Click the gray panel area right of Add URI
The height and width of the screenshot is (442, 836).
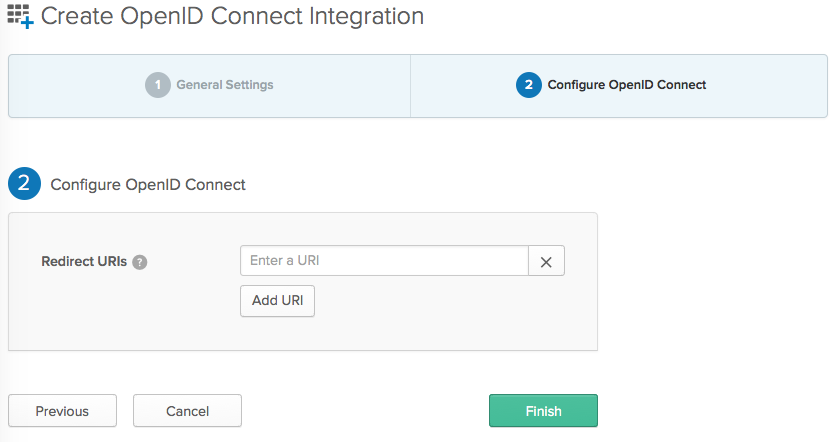click(450, 301)
